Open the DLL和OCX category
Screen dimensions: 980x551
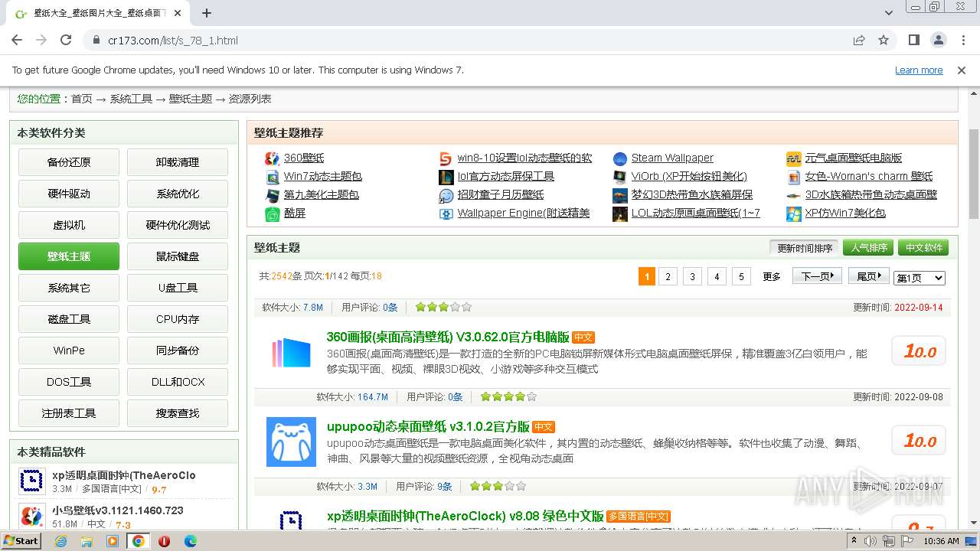point(178,382)
